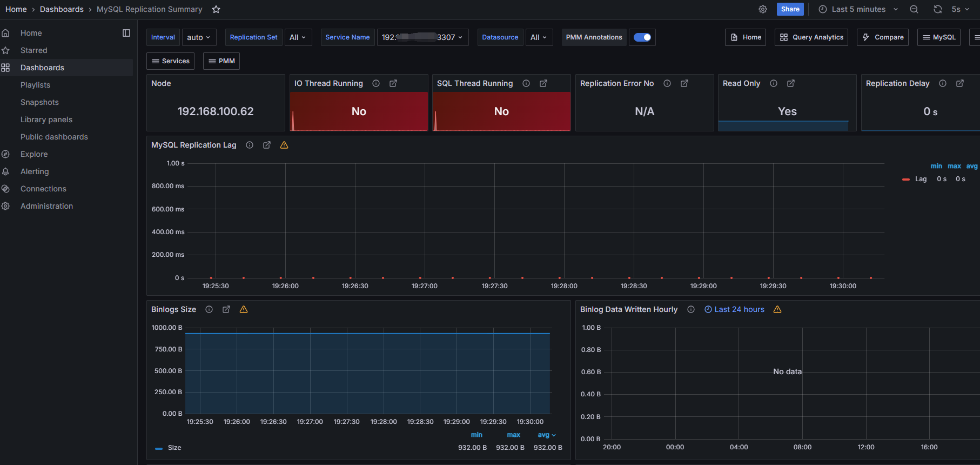Open Replication Delay external link icon
This screenshot has width=980, height=465.
(960, 83)
